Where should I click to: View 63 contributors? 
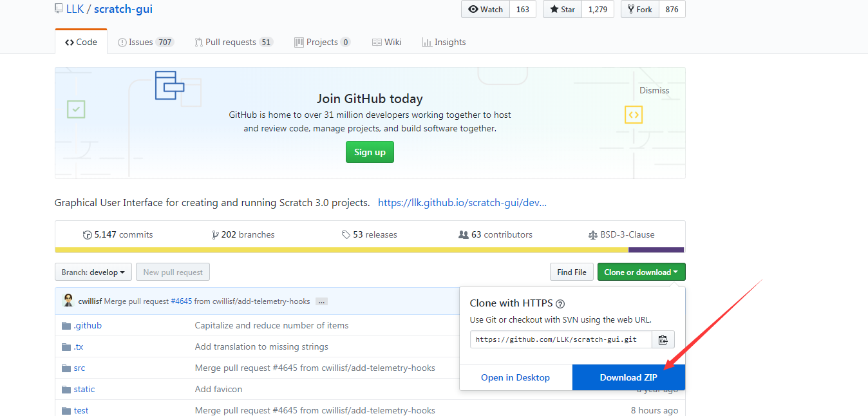click(495, 234)
